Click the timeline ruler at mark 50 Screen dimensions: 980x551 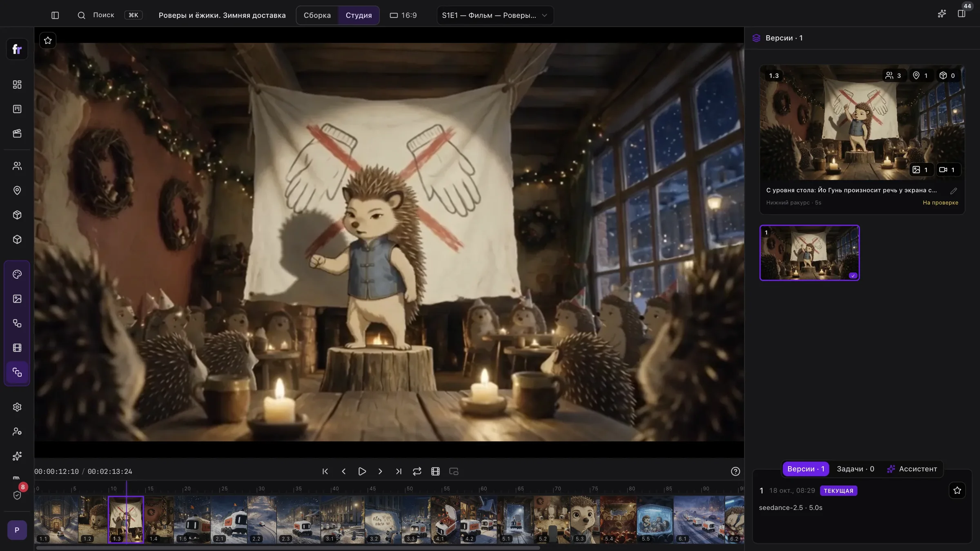[409, 489]
